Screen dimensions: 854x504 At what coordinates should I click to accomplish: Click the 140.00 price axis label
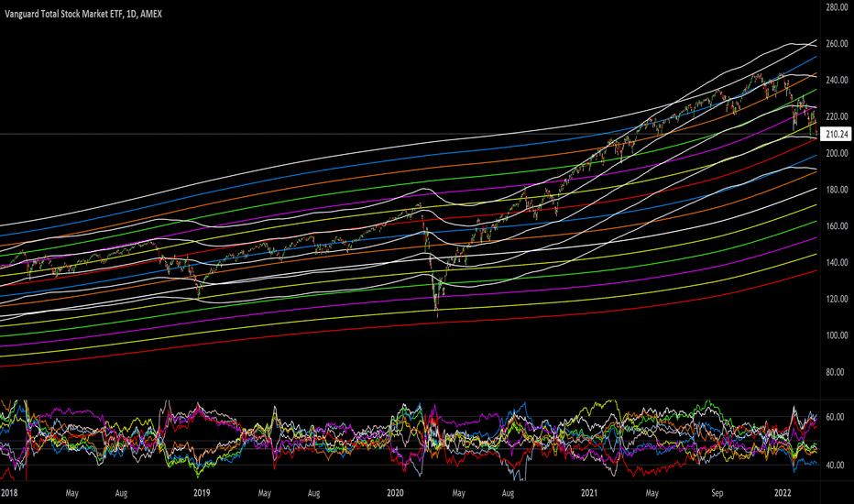pos(837,263)
